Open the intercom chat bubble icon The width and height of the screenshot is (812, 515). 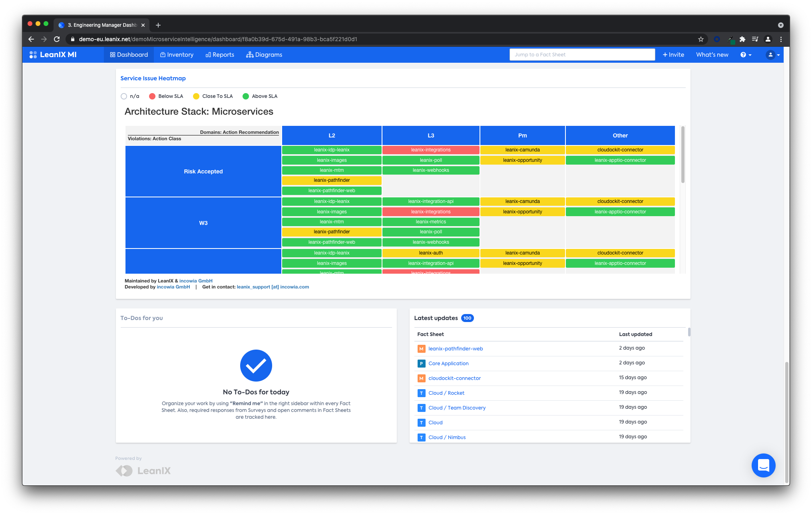(763, 465)
